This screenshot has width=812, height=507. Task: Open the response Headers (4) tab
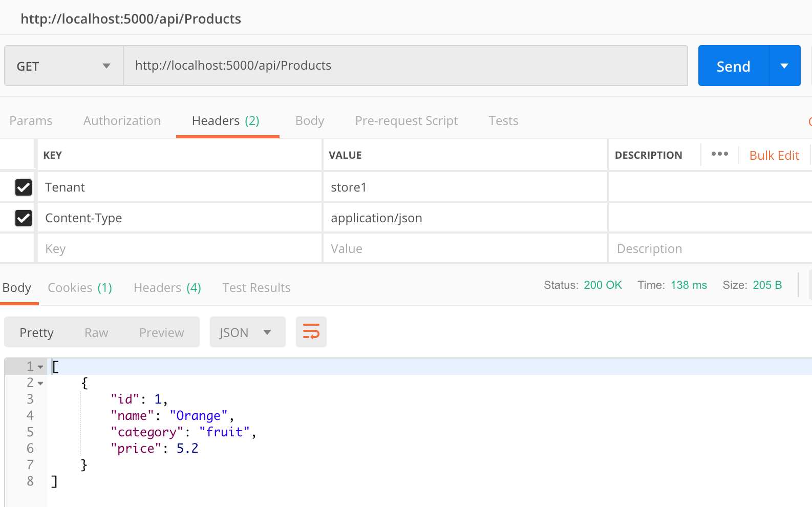167,288
